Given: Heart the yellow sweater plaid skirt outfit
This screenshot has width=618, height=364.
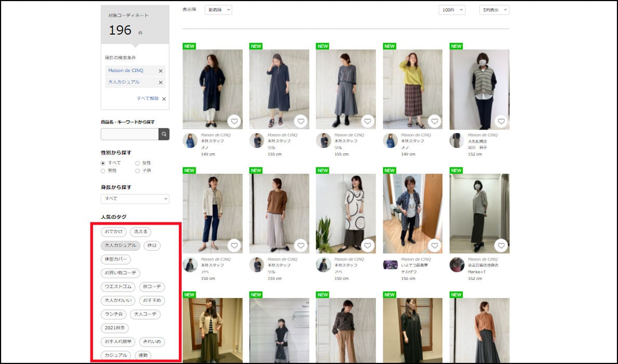Looking at the screenshot, I should (434, 122).
